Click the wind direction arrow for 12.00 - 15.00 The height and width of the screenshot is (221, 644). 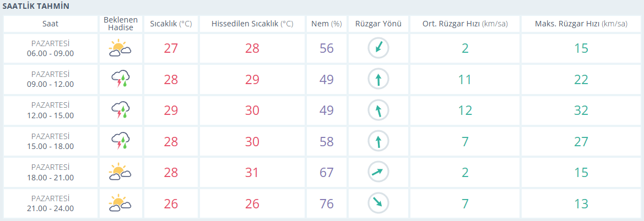click(x=378, y=110)
